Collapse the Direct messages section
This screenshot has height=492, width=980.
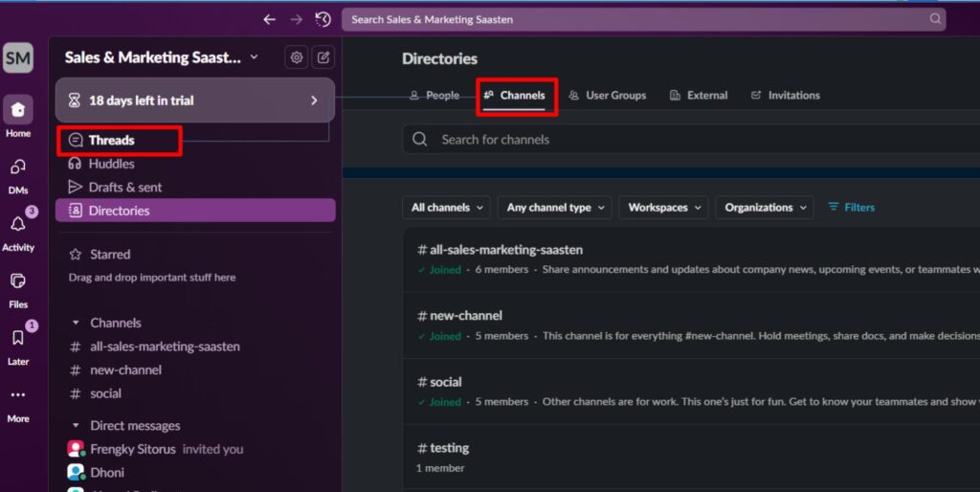pos(76,426)
